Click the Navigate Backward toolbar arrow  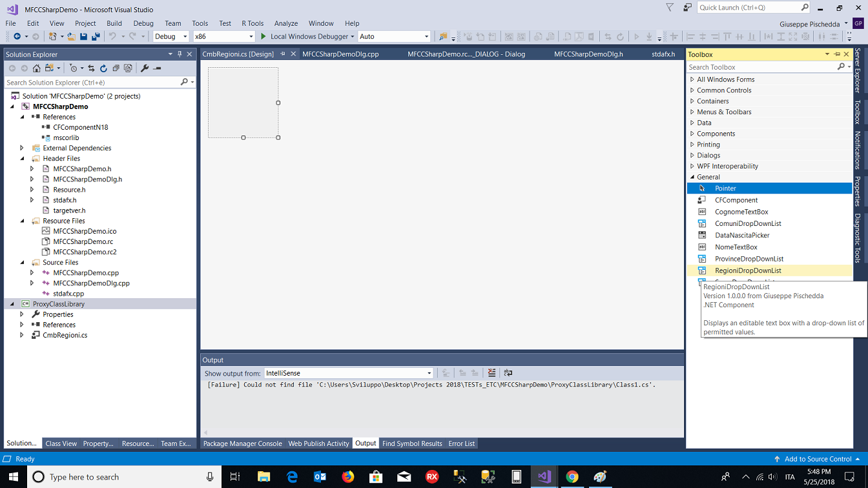tap(17, 36)
